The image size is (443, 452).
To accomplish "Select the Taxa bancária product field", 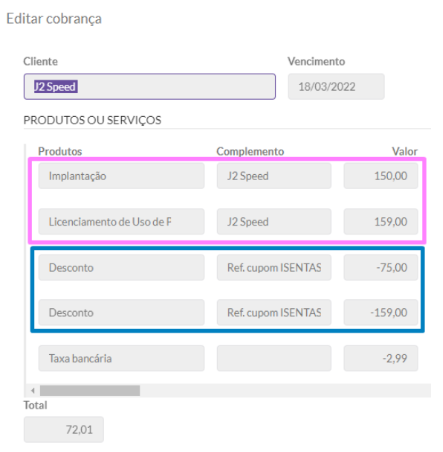I will click(121, 358).
